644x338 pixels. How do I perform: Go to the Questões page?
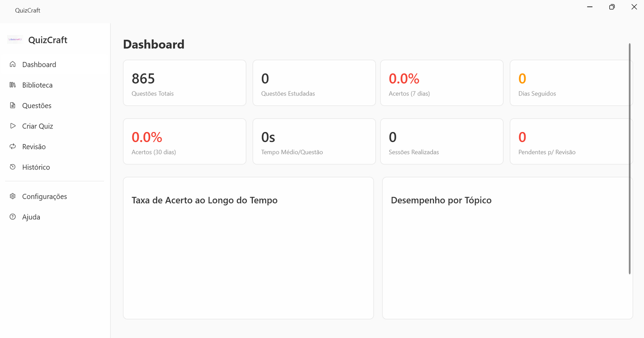37,105
